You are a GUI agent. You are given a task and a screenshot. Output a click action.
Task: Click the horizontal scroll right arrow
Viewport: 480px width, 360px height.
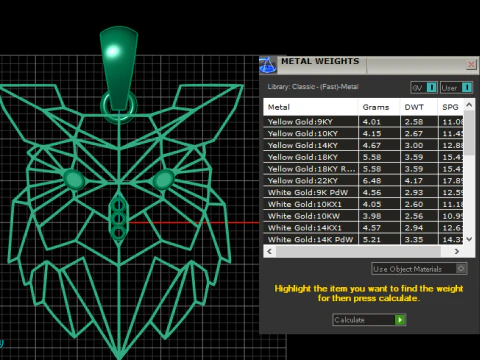pyautogui.click(x=457, y=251)
